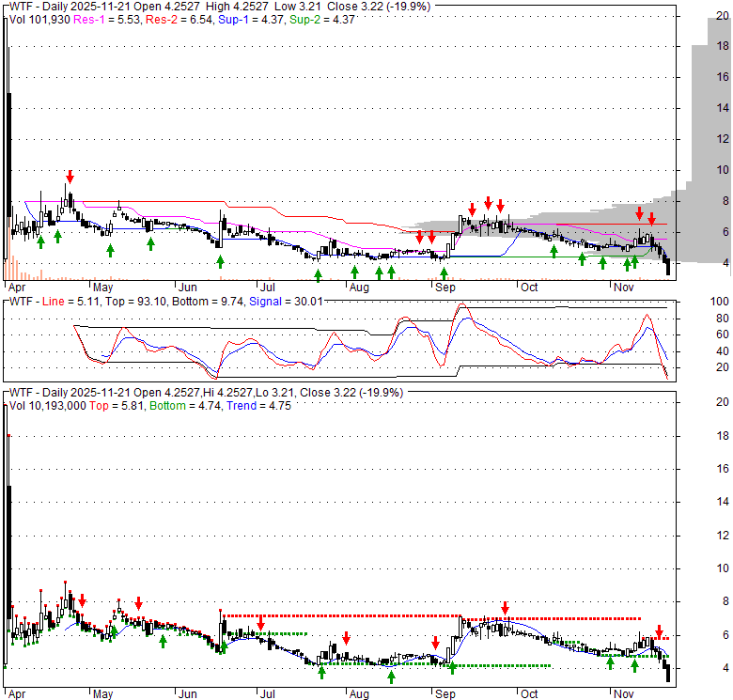Click the mid-August green buy arrow, lower chart
Viewport: 733px width, 700px height.
391,677
